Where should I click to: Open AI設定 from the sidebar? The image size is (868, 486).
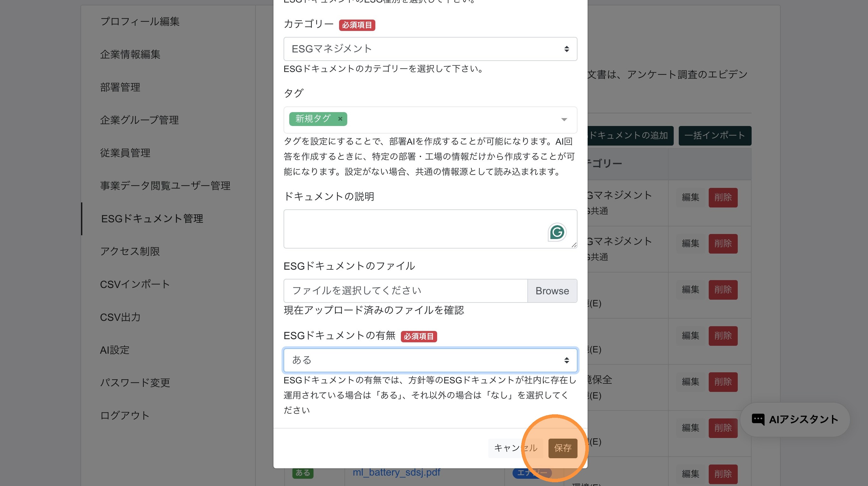[114, 350]
